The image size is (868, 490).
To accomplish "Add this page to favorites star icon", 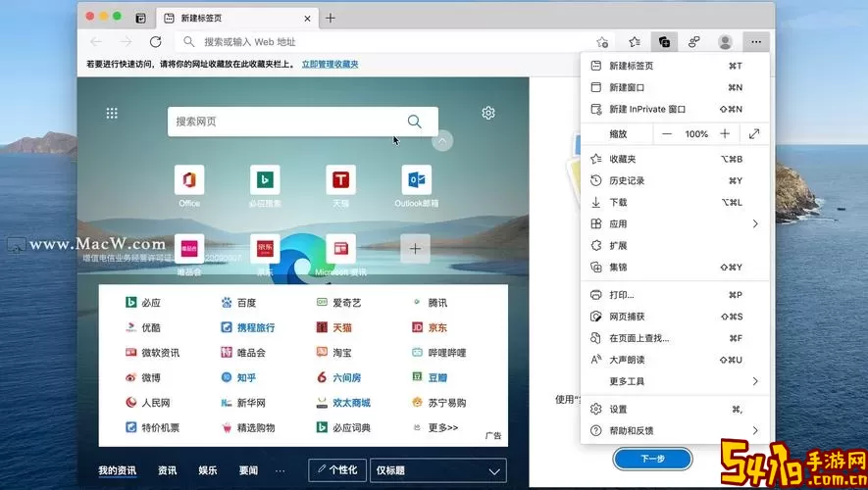I will point(602,42).
